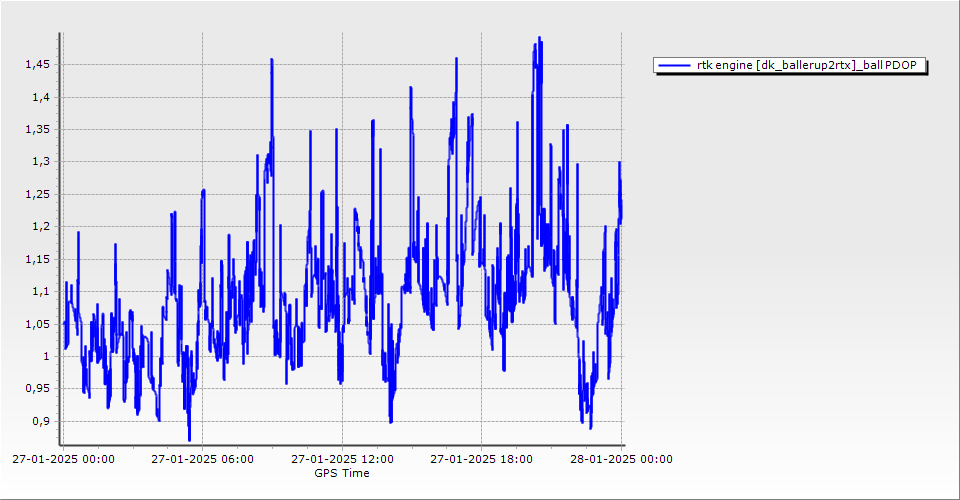Screen dimensions: 960x500
Task: Click the 1,1 y-axis value
Action: tap(41, 292)
